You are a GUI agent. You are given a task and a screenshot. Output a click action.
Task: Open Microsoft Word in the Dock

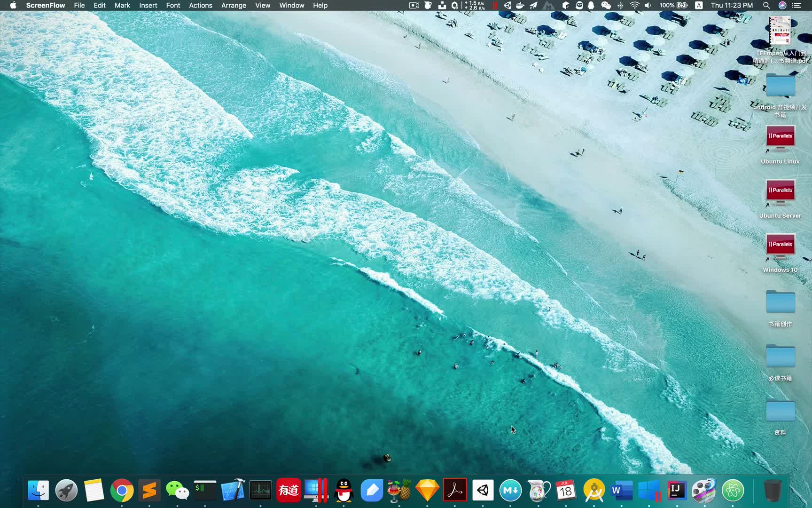point(621,491)
